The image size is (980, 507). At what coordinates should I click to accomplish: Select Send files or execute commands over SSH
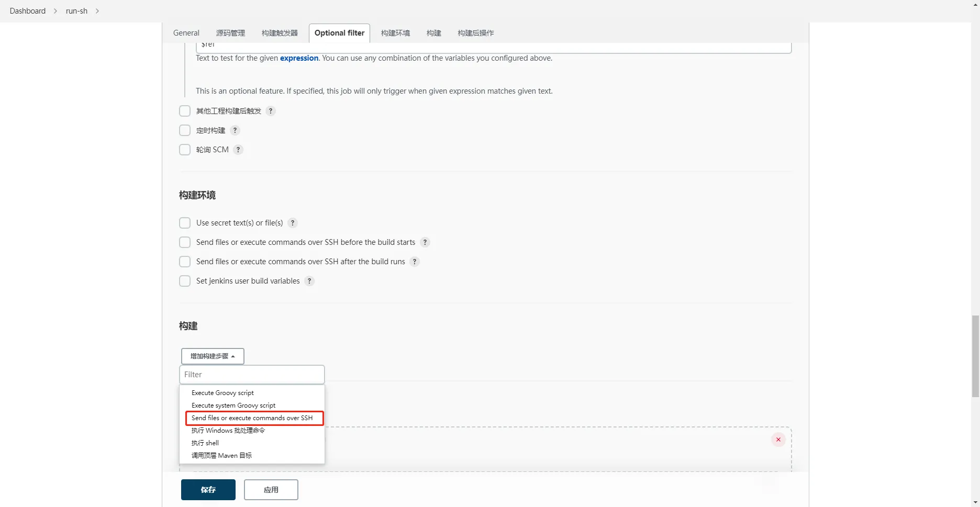[x=252, y=418]
